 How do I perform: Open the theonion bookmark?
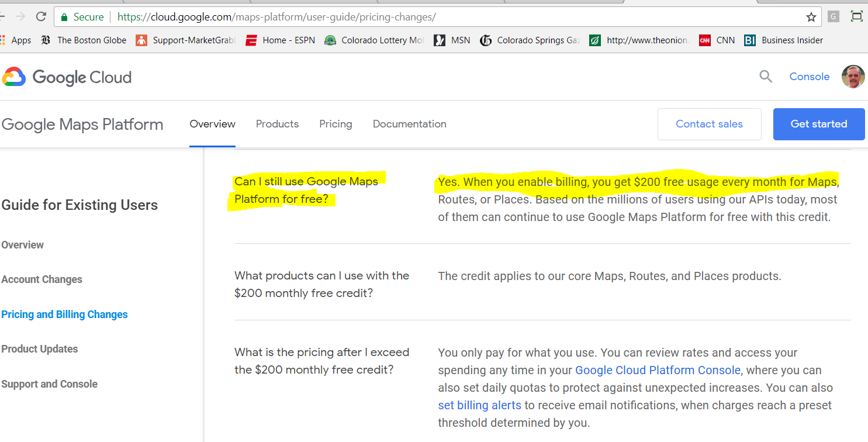tap(639, 40)
